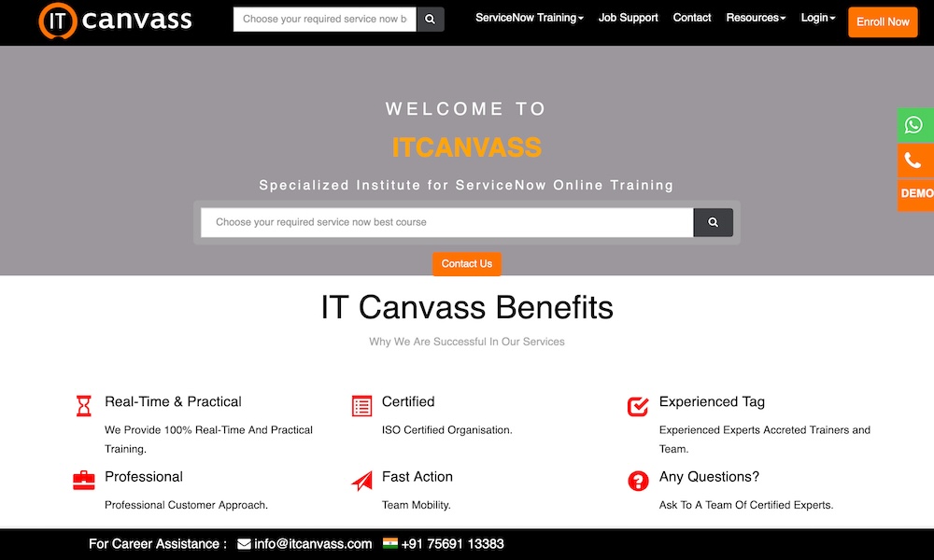Click the Contact Us button

point(466,264)
